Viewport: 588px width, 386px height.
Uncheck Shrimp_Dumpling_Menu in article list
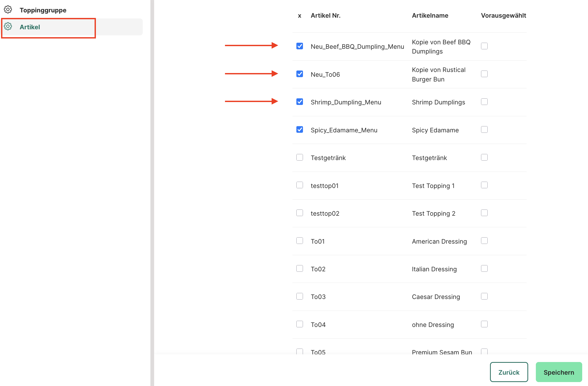pos(300,102)
